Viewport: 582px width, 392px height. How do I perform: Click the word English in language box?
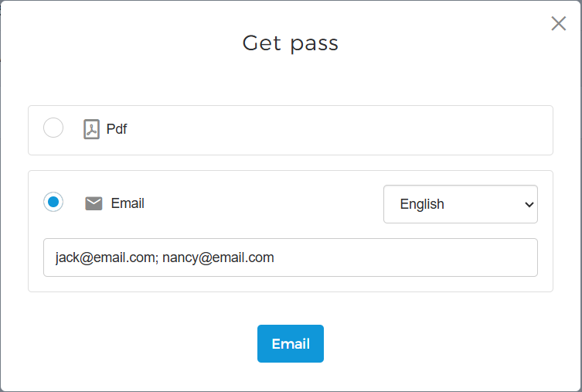pos(422,204)
